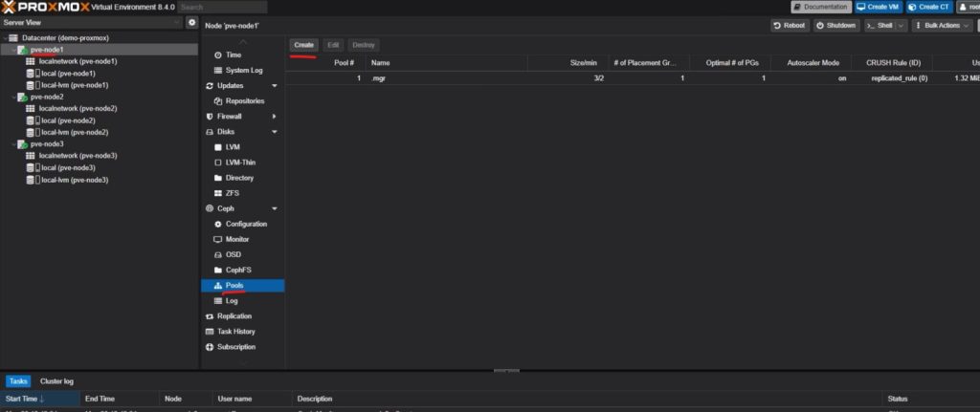
Task: Click the Ceph logo icon
Action: coord(210,208)
